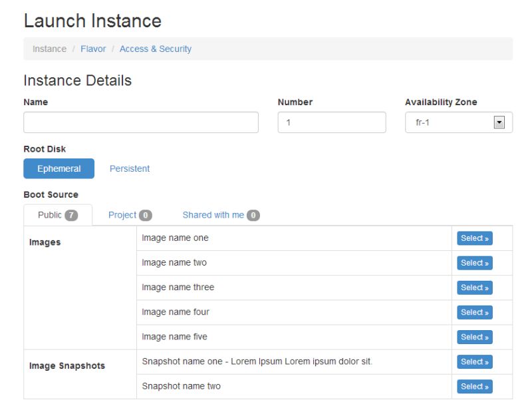This screenshot has height=410, width=532.
Task: Open the Availability Zone dropdown
Action: pos(500,122)
